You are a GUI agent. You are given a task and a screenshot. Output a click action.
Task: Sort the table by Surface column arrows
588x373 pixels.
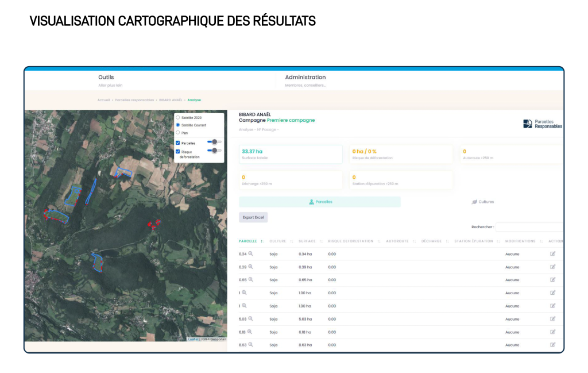click(x=321, y=241)
